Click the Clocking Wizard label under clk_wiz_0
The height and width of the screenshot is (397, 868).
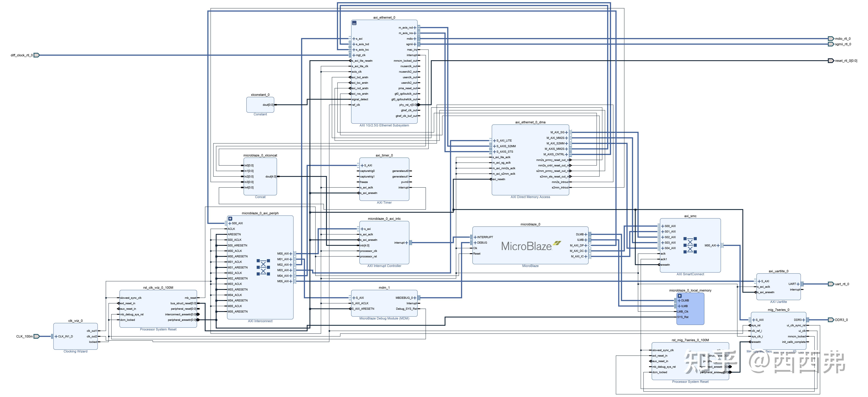(75, 351)
